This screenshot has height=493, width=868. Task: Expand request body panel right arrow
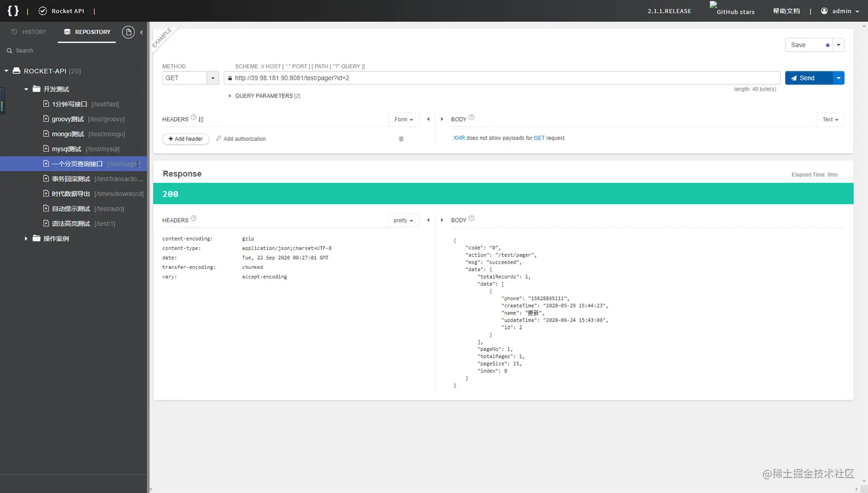click(x=441, y=119)
